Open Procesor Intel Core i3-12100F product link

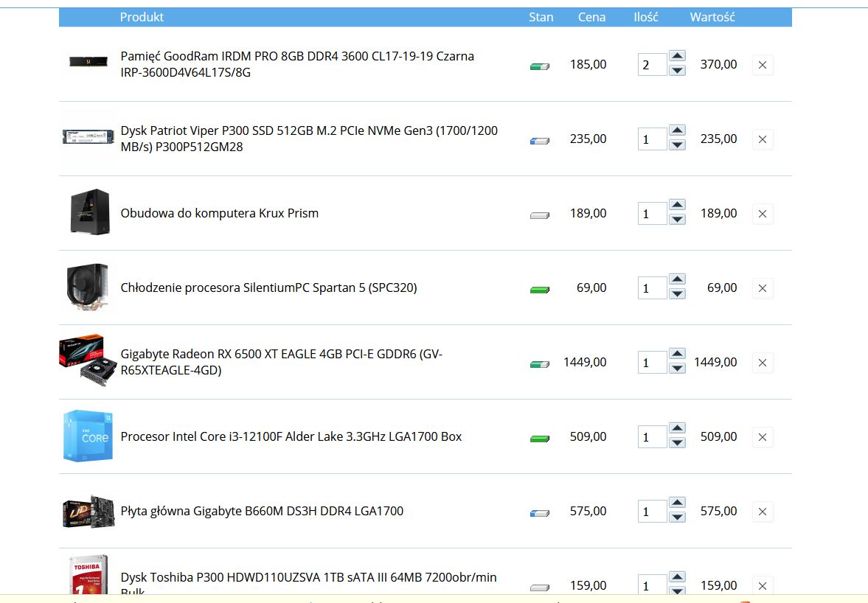pyautogui.click(x=291, y=436)
